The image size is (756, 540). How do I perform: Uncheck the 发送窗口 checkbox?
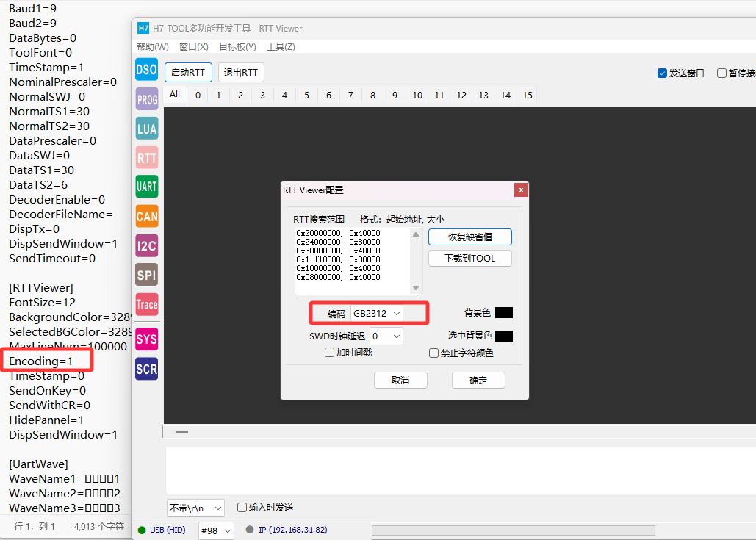(x=662, y=73)
